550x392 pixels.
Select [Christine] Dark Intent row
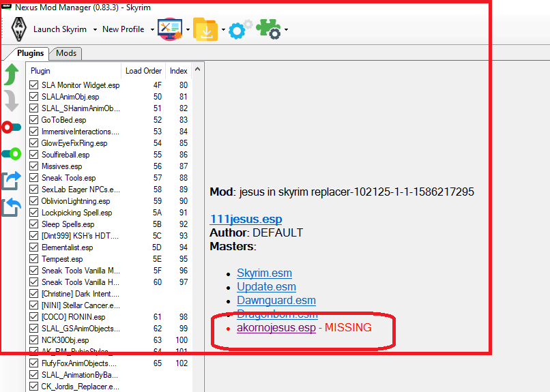pos(109,294)
